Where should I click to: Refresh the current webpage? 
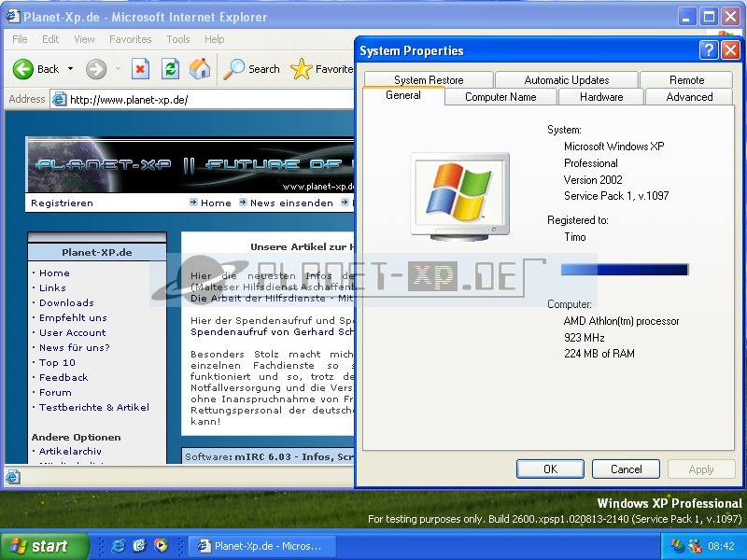coord(170,68)
